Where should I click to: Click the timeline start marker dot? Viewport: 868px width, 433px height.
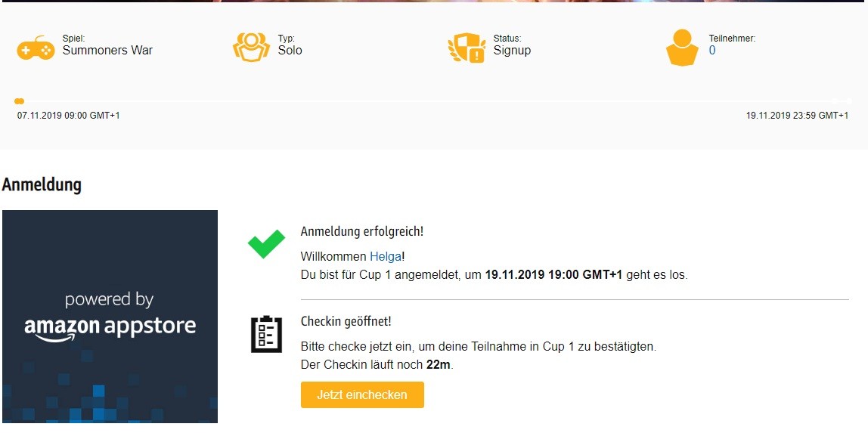coord(20,101)
